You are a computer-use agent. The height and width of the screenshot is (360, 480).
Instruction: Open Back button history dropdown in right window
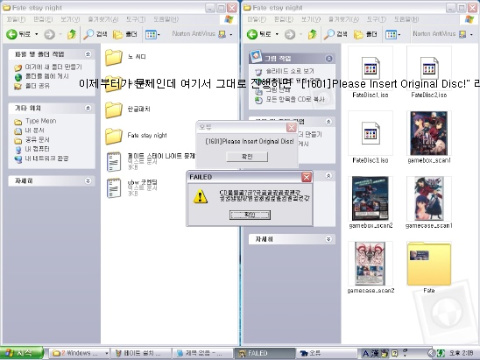click(x=277, y=34)
